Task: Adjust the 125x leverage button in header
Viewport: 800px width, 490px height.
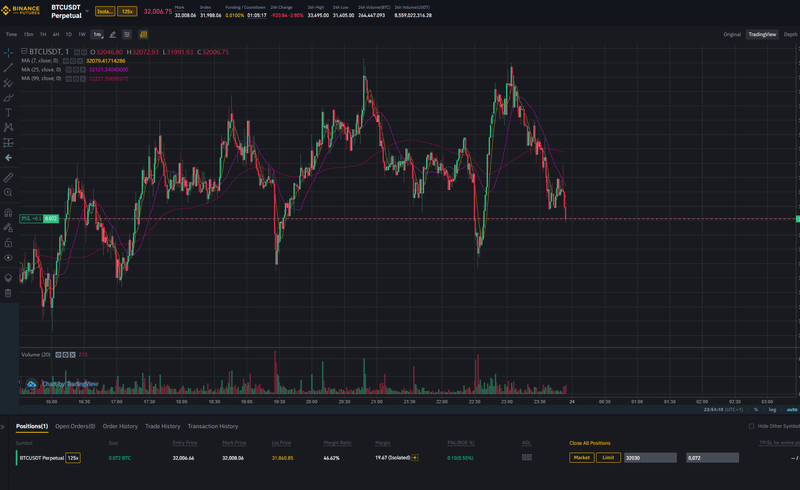Action: coord(127,11)
